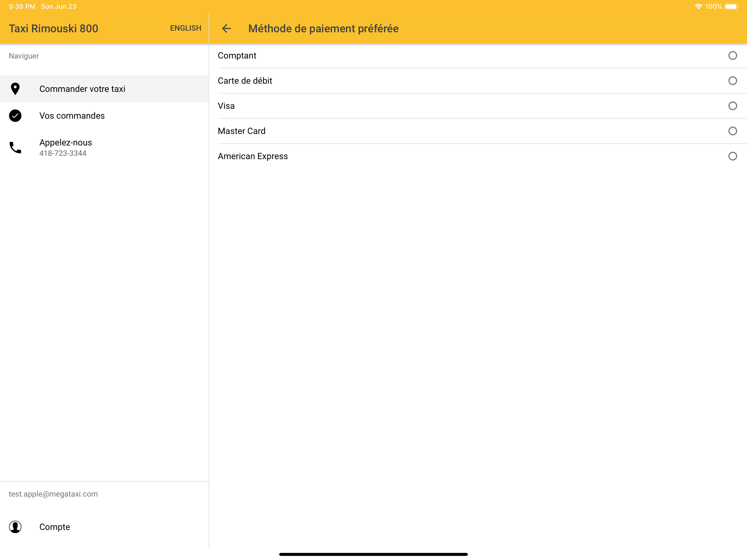Click the email test.apple@megataxi.com
Image resolution: width=747 pixels, height=560 pixels.
(x=53, y=494)
